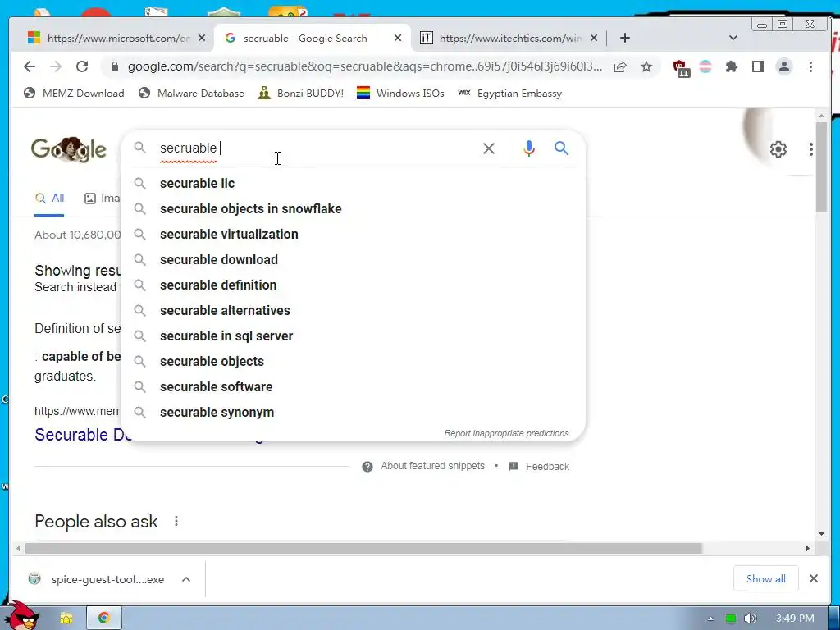Click the green network tray icon
This screenshot has width=840, height=630.
click(x=730, y=619)
